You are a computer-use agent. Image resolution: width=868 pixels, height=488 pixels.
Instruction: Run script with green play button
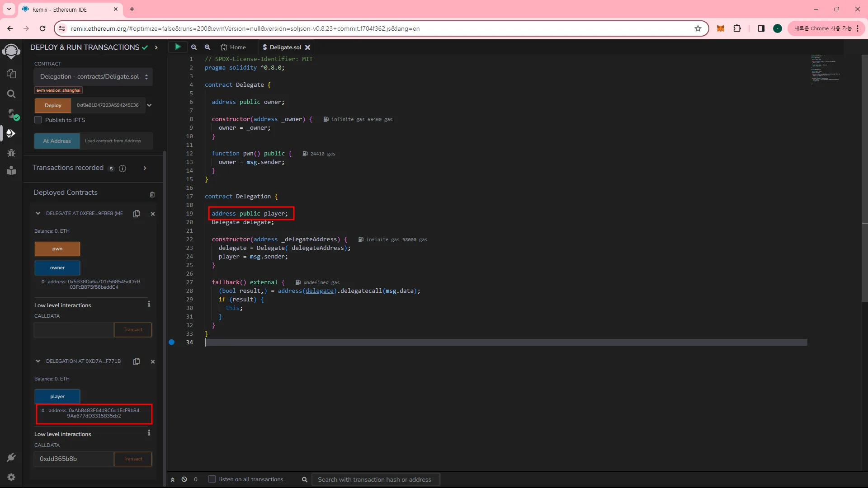178,47
